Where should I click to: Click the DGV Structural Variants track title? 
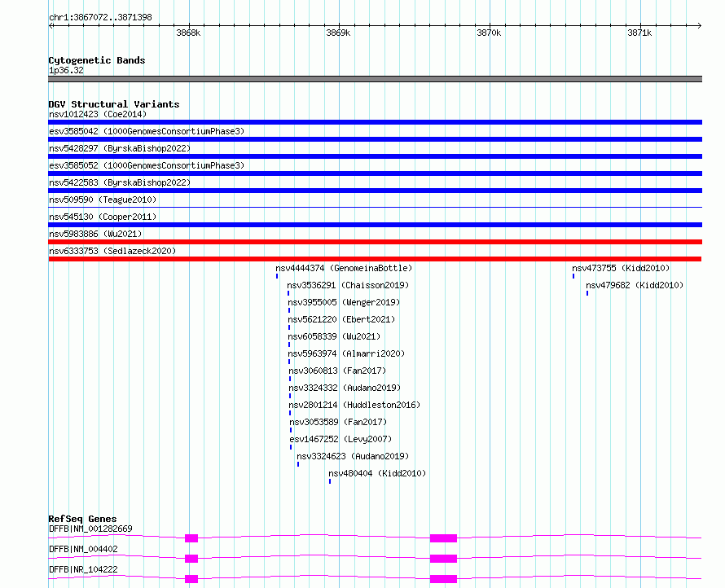point(114,104)
